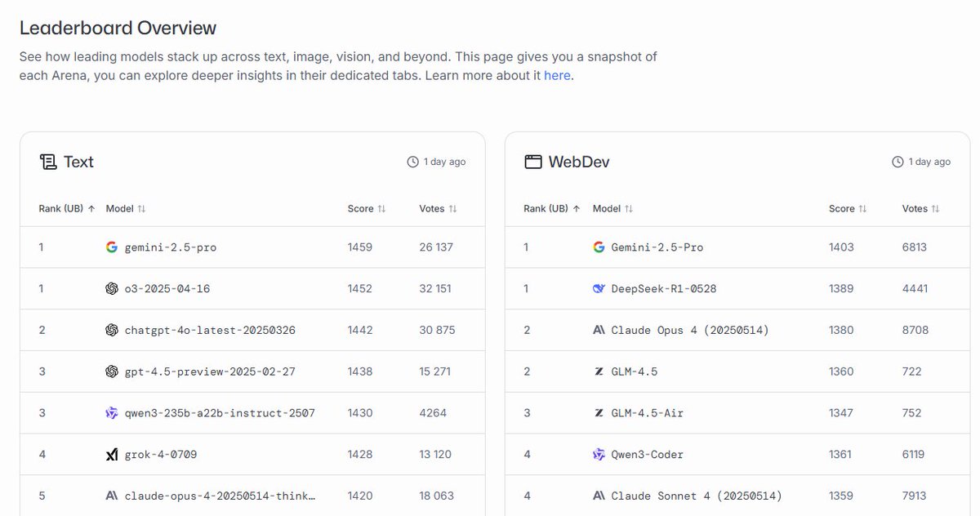
Task: Sort Text leaderboard by Model name
Action: point(125,209)
